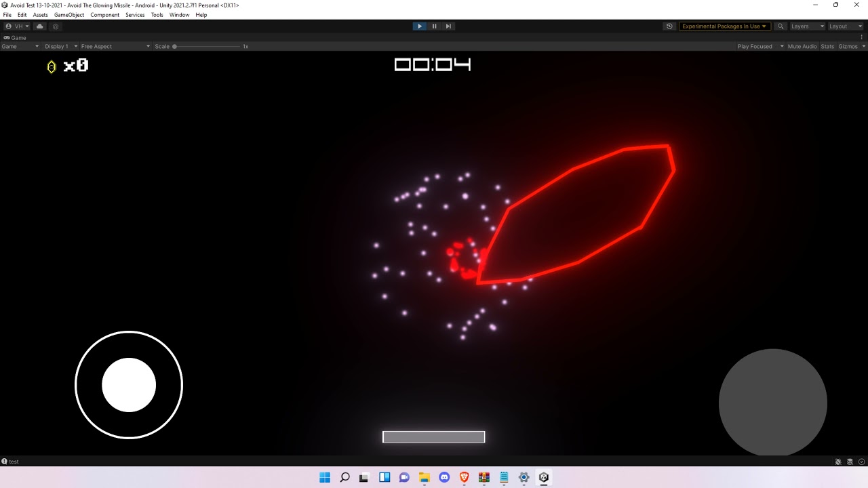Click the debugger attach icon in status bar
Viewport: 868px width, 488px height.
(x=838, y=462)
